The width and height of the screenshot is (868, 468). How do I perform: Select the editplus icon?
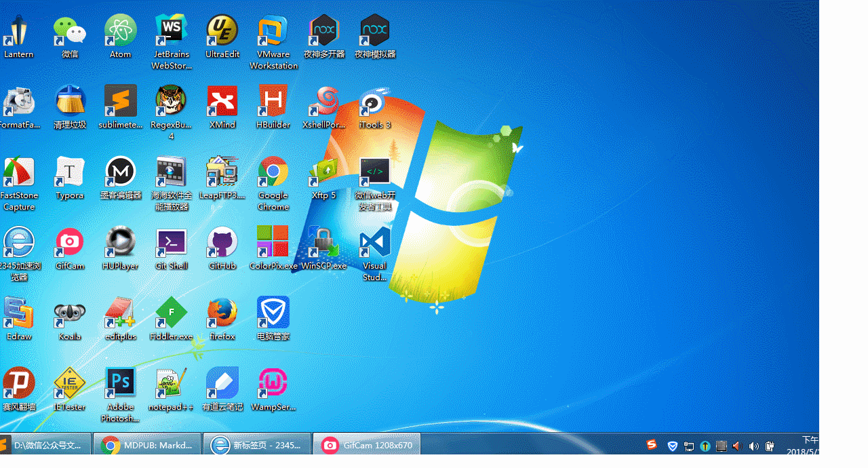pos(121,319)
